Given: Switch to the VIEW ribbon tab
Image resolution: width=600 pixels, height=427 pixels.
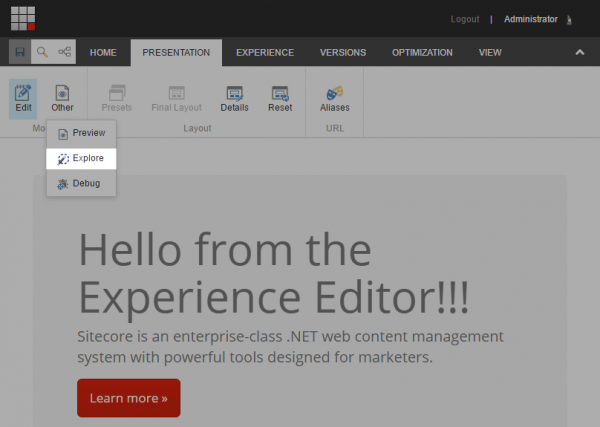Looking at the screenshot, I should pos(490,52).
